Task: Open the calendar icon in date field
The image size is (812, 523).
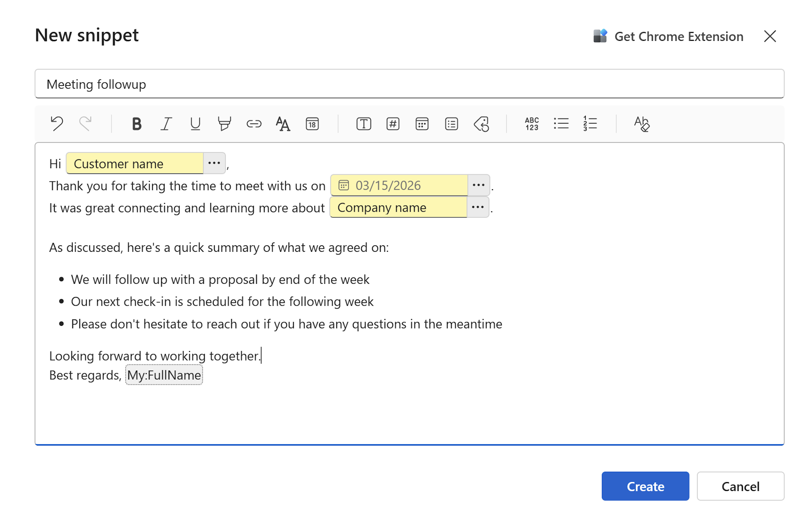Action: click(344, 185)
